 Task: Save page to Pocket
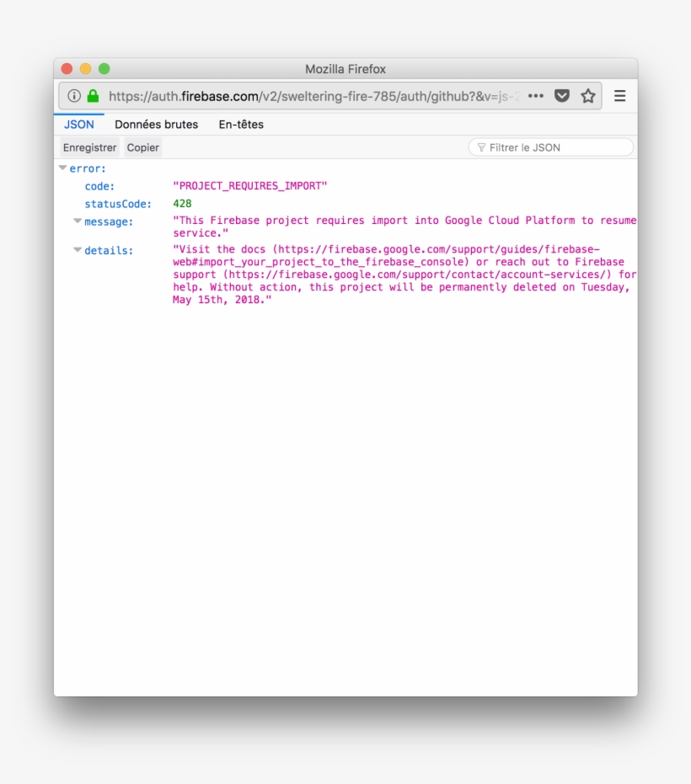[562, 96]
